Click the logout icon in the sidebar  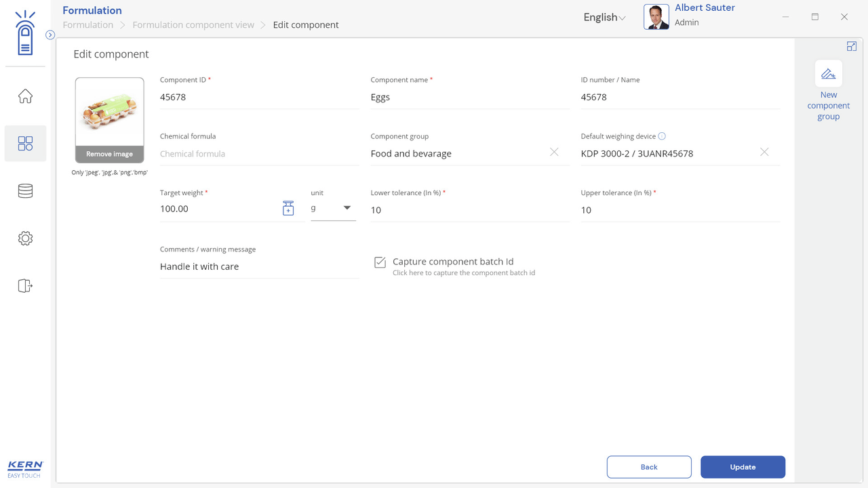point(25,286)
